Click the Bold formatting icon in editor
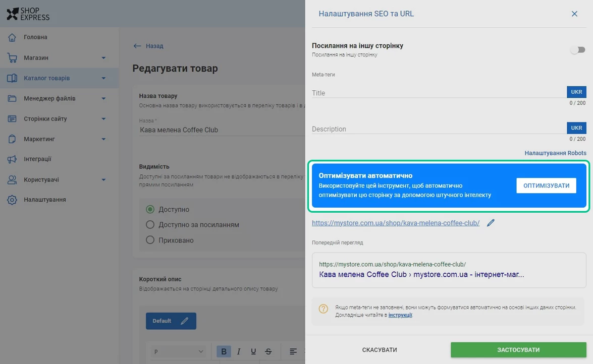Viewport: 593px width, 364px height. [x=224, y=351]
